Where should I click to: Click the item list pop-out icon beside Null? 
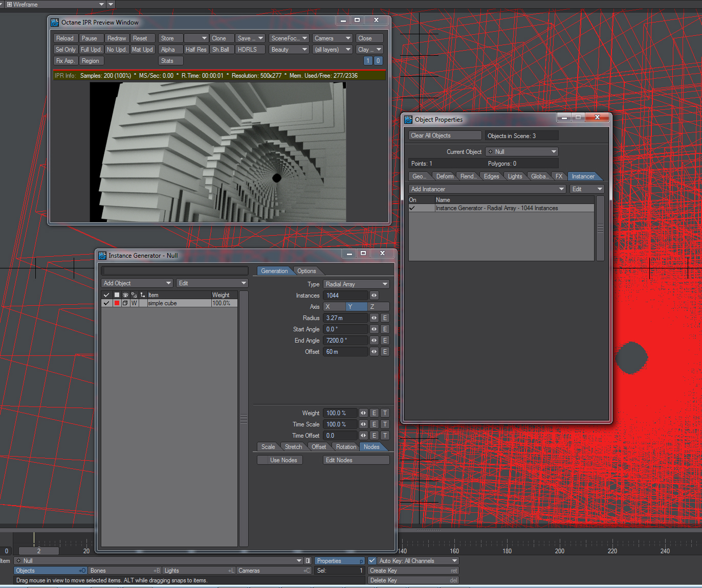(x=308, y=561)
